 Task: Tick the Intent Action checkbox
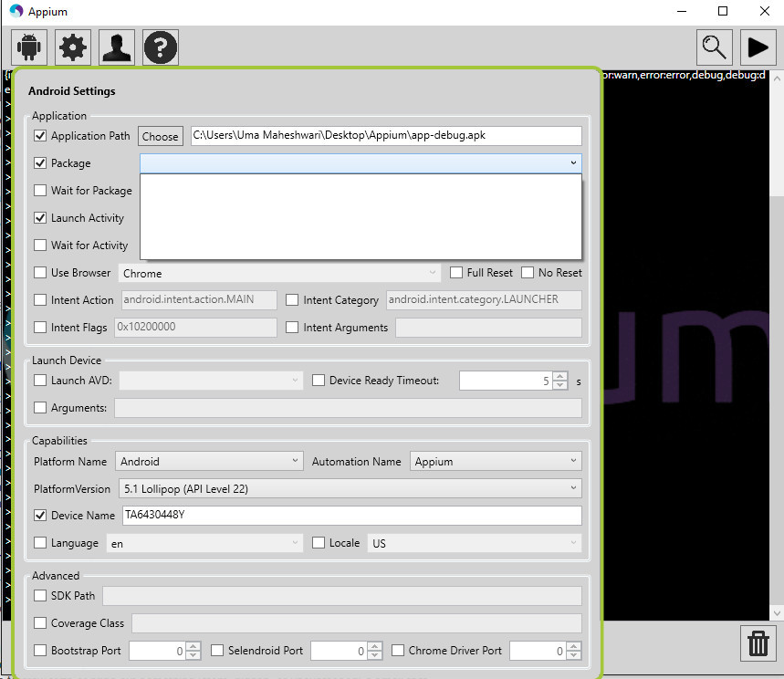tap(40, 300)
